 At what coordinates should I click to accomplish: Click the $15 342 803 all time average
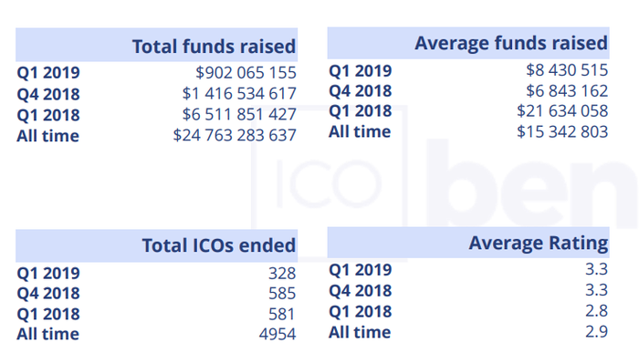click(562, 131)
